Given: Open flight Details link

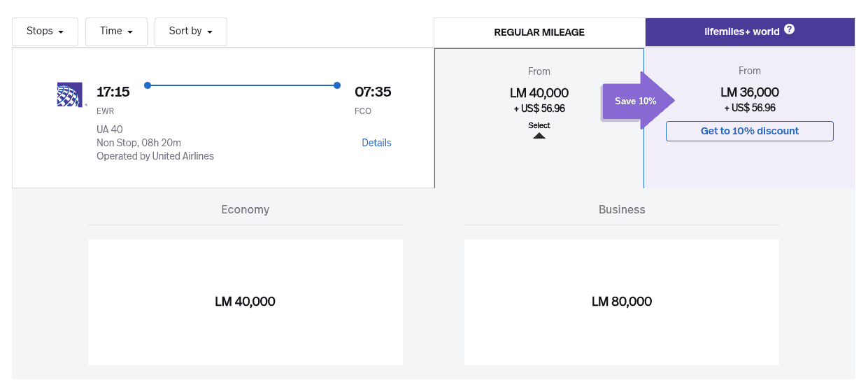Looking at the screenshot, I should (x=376, y=143).
